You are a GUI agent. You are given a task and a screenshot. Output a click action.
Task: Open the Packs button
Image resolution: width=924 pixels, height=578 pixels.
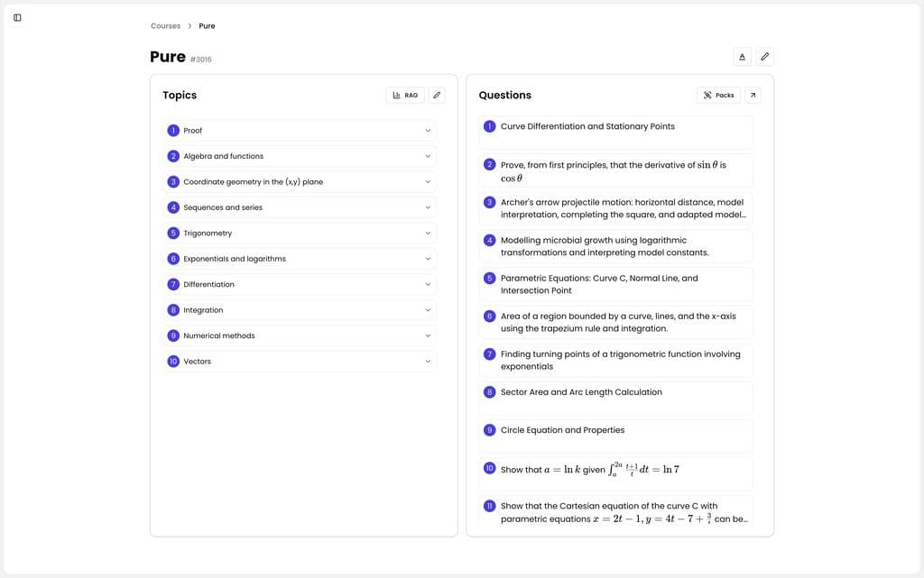[718, 95]
